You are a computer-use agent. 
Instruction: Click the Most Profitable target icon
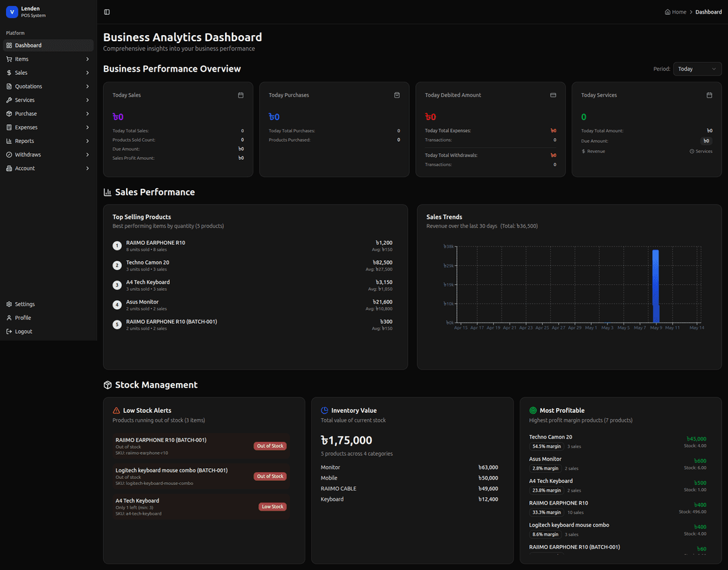coord(533,411)
